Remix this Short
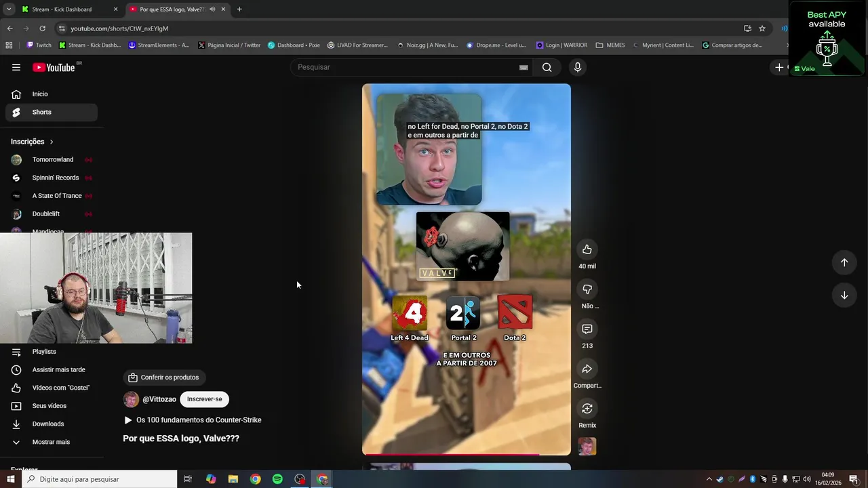 [587, 409]
